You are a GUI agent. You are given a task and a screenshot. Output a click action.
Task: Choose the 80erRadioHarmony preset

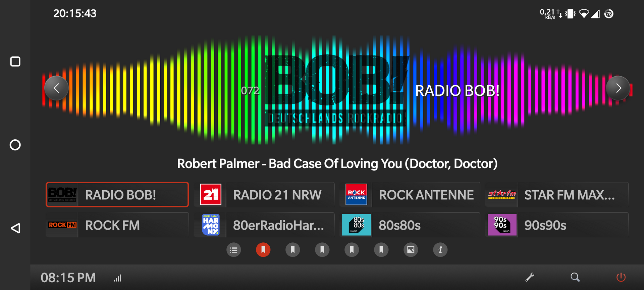[264, 225]
